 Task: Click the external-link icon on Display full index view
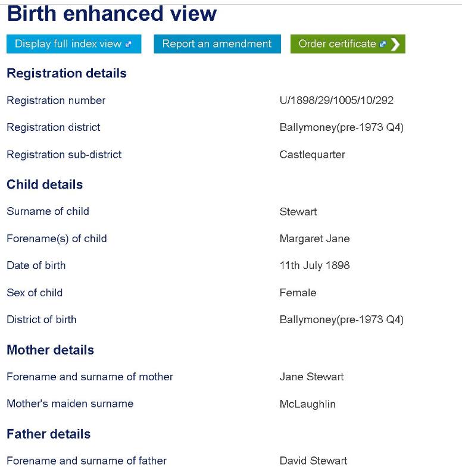coord(128,44)
